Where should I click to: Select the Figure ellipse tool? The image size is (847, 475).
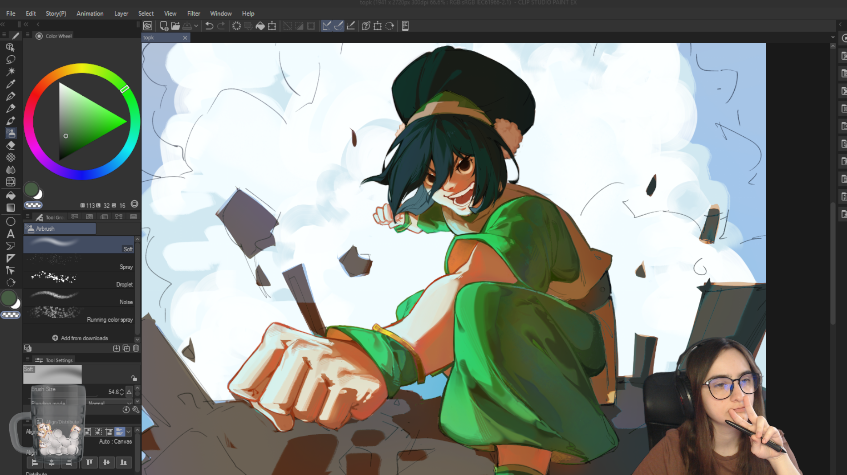tap(10, 222)
